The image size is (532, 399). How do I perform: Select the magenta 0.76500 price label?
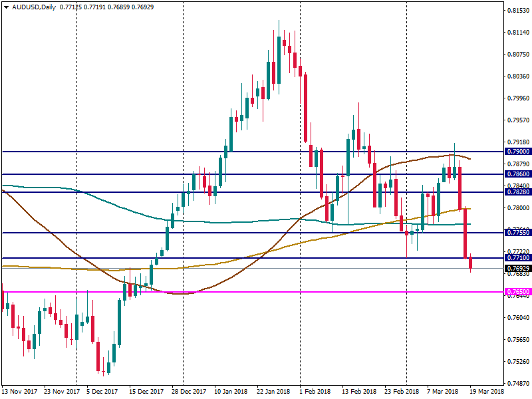pos(517,292)
